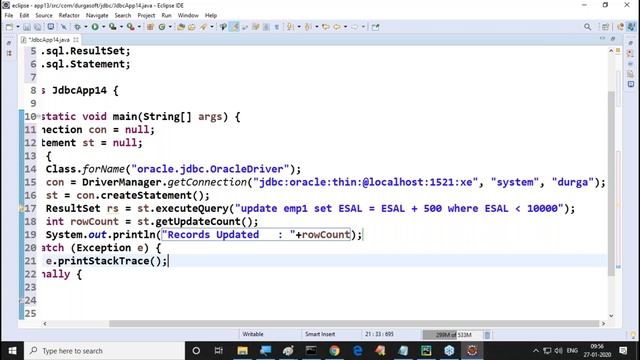The height and width of the screenshot is (360, 640).
Task: Click the Save All toolbar icon
Action: coord(37,27)
